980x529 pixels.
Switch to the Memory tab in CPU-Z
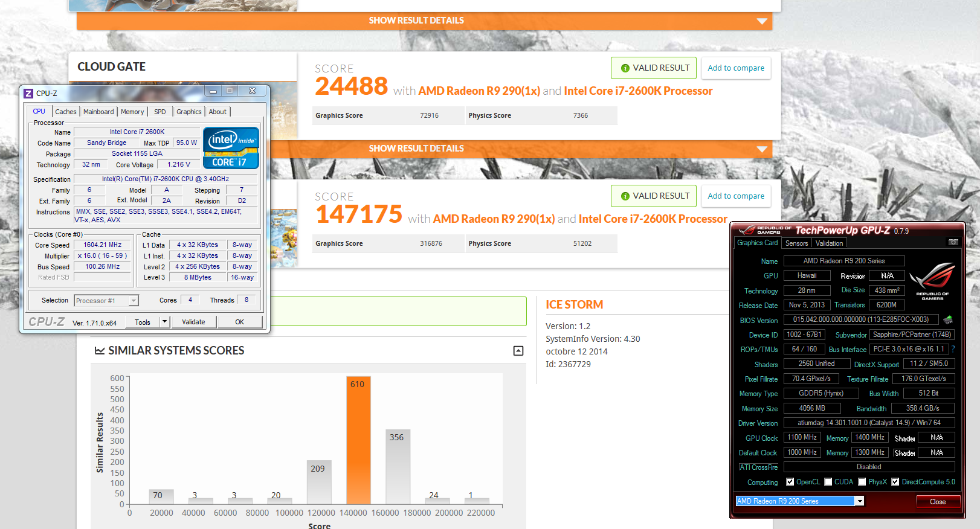(132, 112)
